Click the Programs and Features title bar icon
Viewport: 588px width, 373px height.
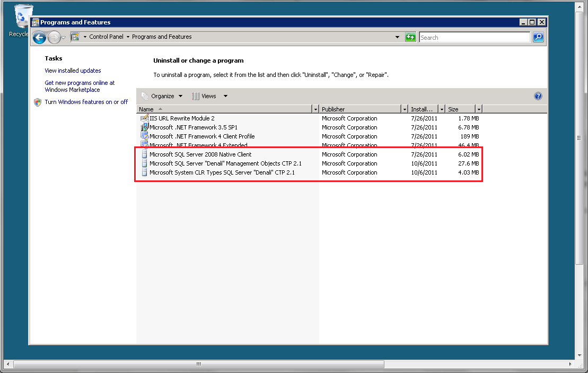[36, 22]
